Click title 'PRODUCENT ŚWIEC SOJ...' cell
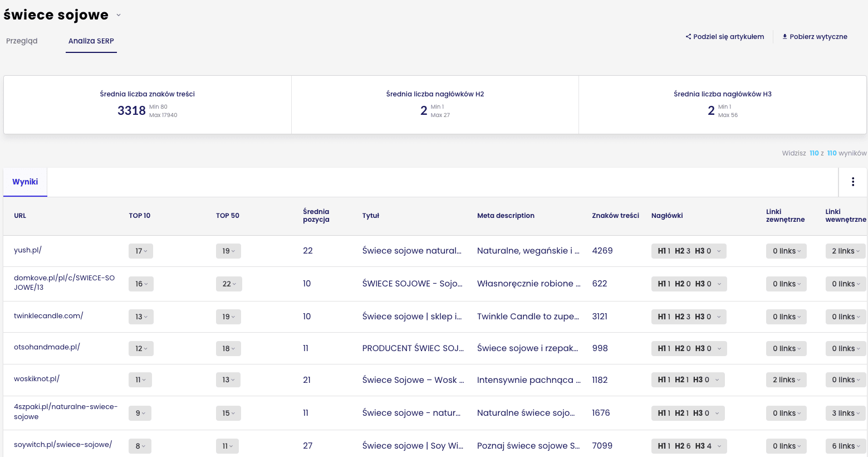This screenshot has height=457, width=868. tap(413, 348)
